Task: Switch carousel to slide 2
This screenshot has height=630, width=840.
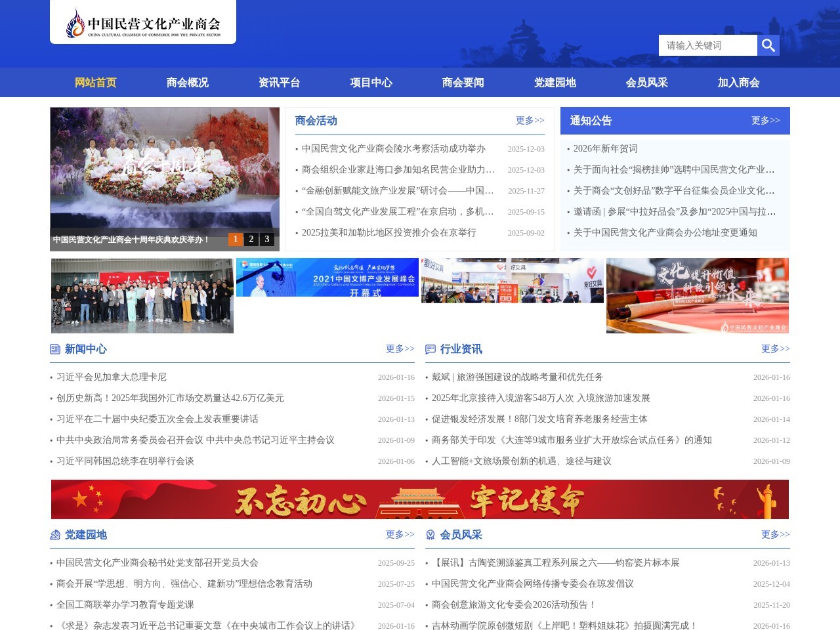Action: [251, 240]
